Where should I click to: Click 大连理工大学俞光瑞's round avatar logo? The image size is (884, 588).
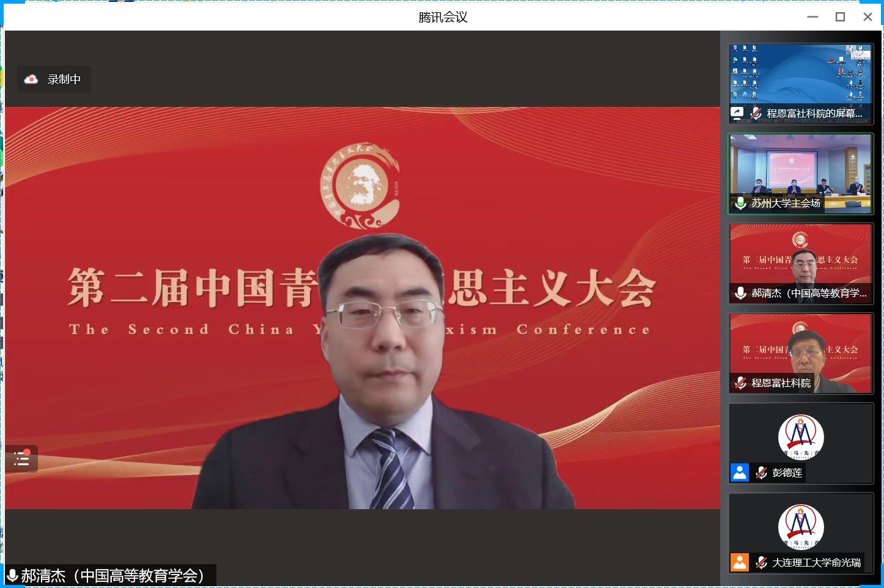click(801, 526)
